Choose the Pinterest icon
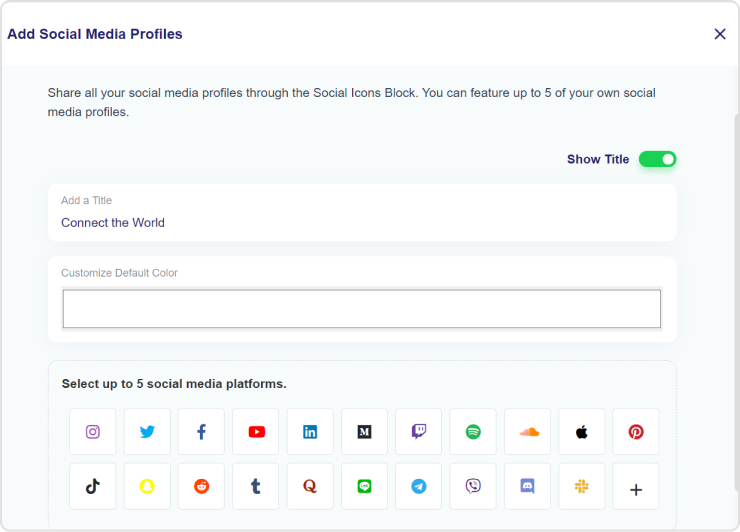Image resolution: width=740 pixels, height=532 pixels. click(x=636, y=431)
